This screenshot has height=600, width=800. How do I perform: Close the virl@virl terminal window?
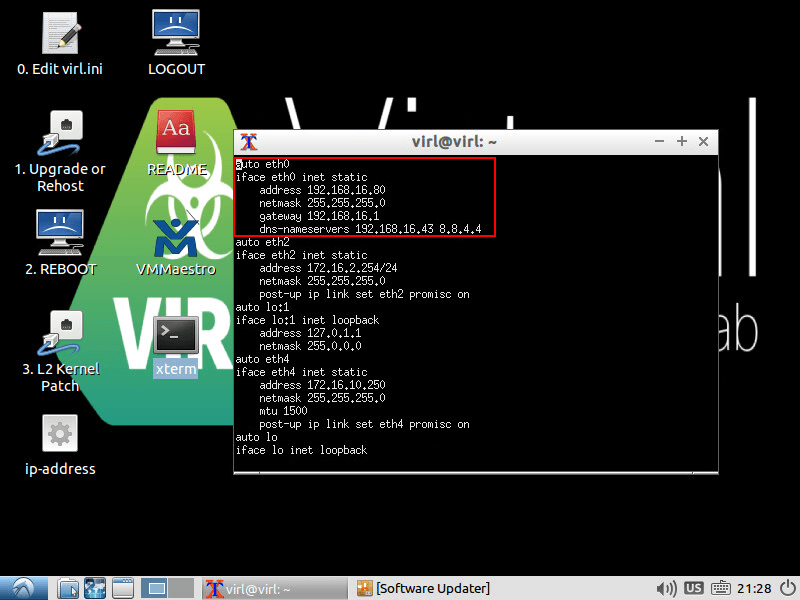704,141
